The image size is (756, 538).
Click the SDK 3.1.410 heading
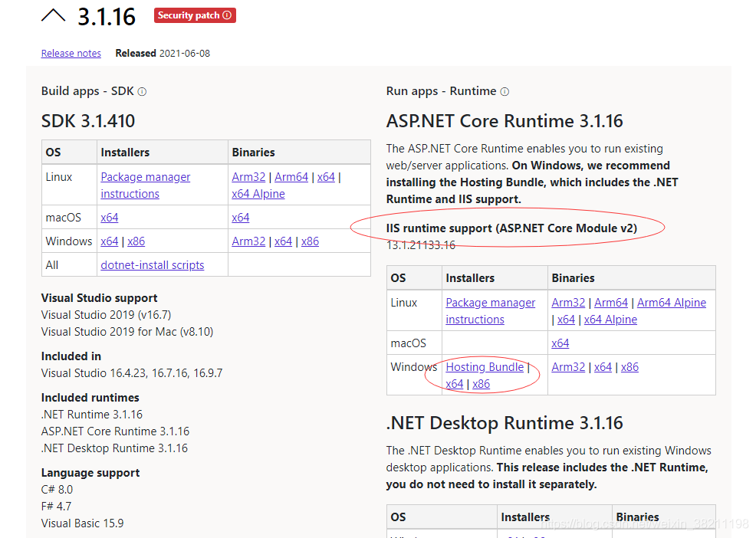pyautogui.click(x=87, y=121)
